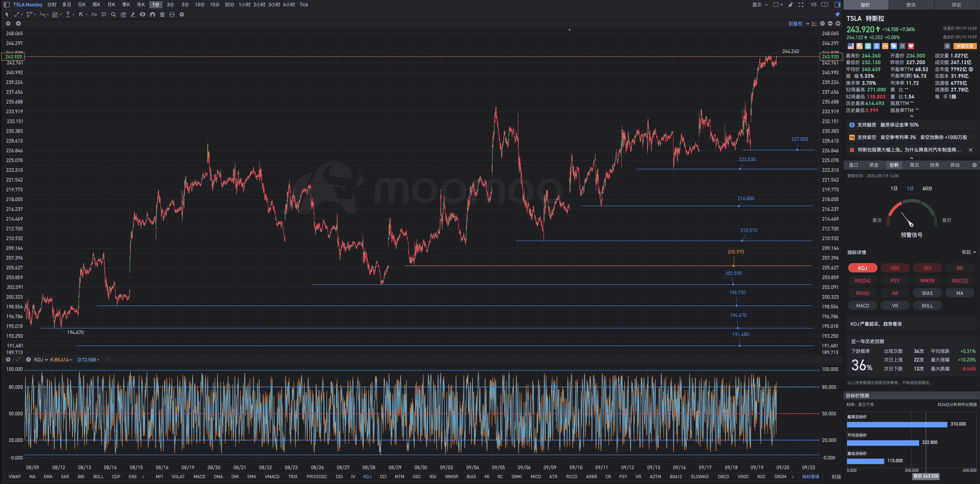
Task: Click the VS compare button
Action: (x=814, y=4)
